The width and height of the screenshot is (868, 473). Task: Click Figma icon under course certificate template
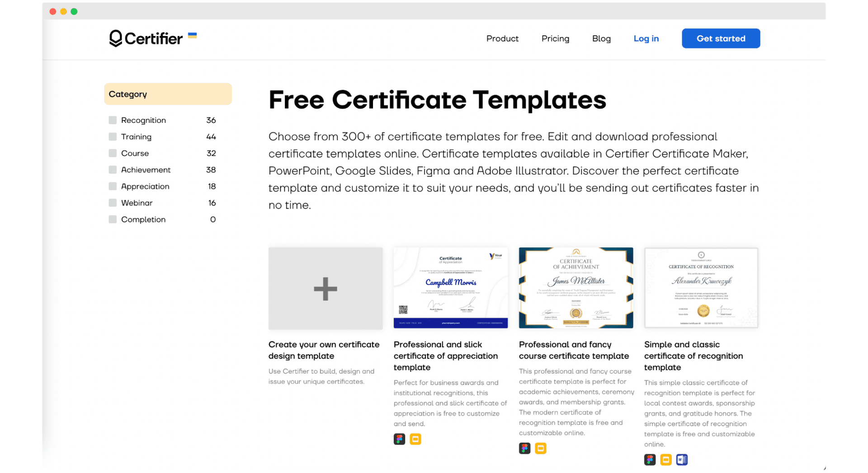click(x=524, y=448)
